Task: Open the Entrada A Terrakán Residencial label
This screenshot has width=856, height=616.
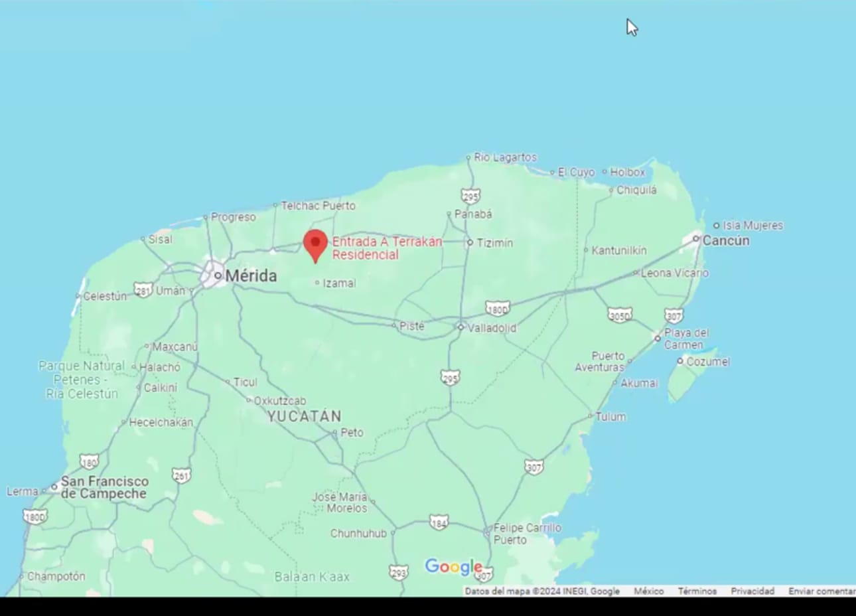Action: pos(387,248)
